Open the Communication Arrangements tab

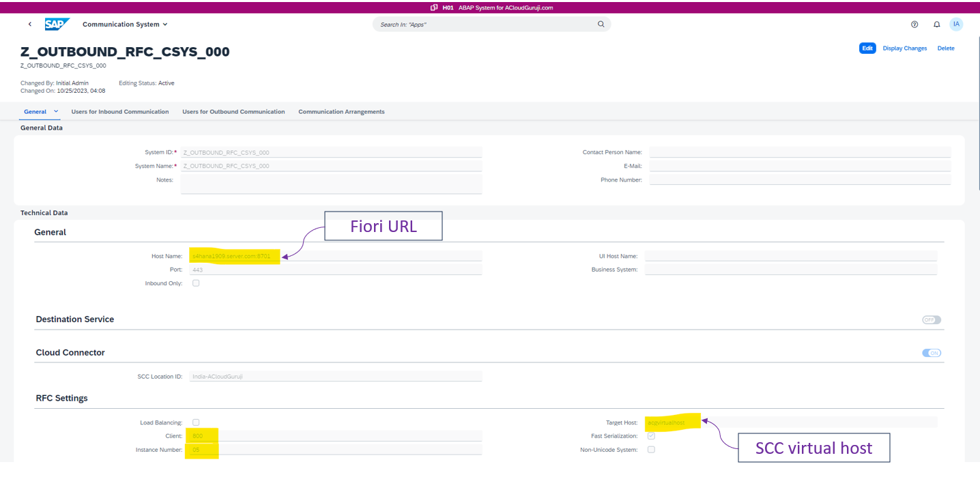coord(341,112)
